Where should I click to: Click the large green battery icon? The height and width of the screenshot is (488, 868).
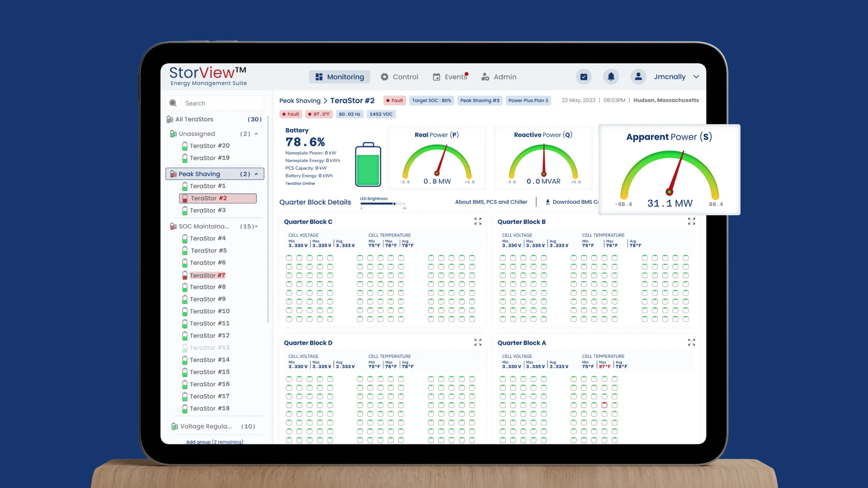pos(368,164)
